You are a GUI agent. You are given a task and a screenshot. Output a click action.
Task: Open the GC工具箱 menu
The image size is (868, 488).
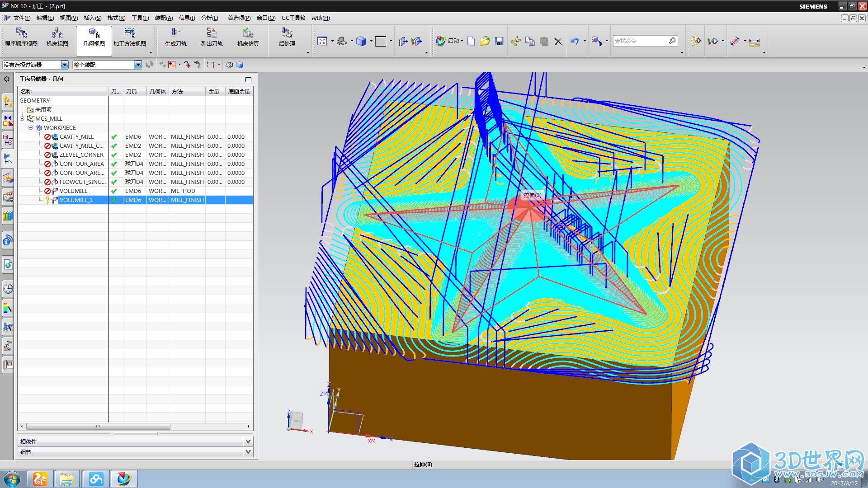click(293, 18)
